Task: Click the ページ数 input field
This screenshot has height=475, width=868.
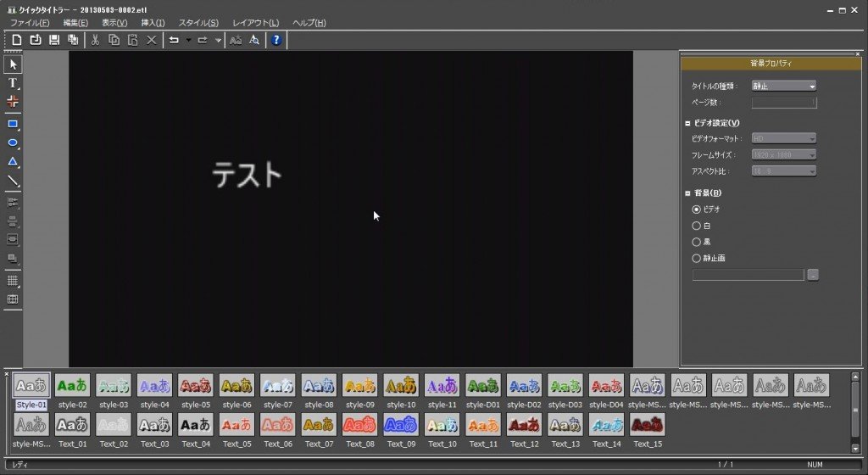Action: pos(784,103)
